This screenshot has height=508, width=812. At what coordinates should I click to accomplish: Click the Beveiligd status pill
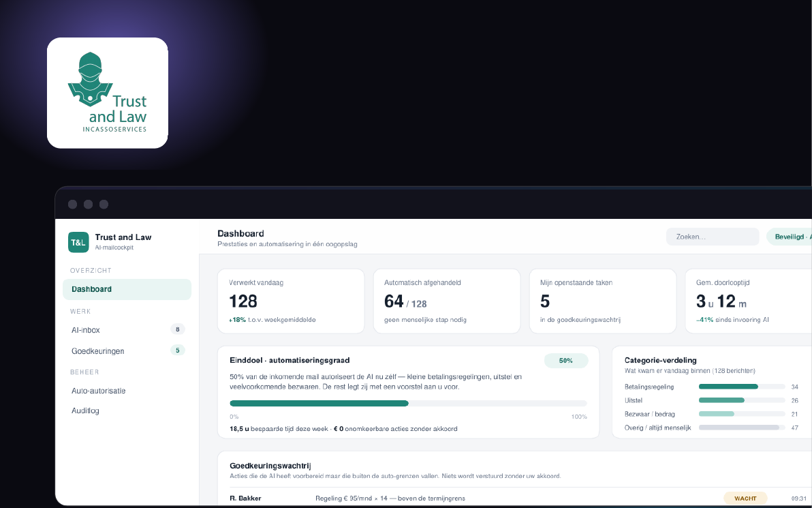790,237
